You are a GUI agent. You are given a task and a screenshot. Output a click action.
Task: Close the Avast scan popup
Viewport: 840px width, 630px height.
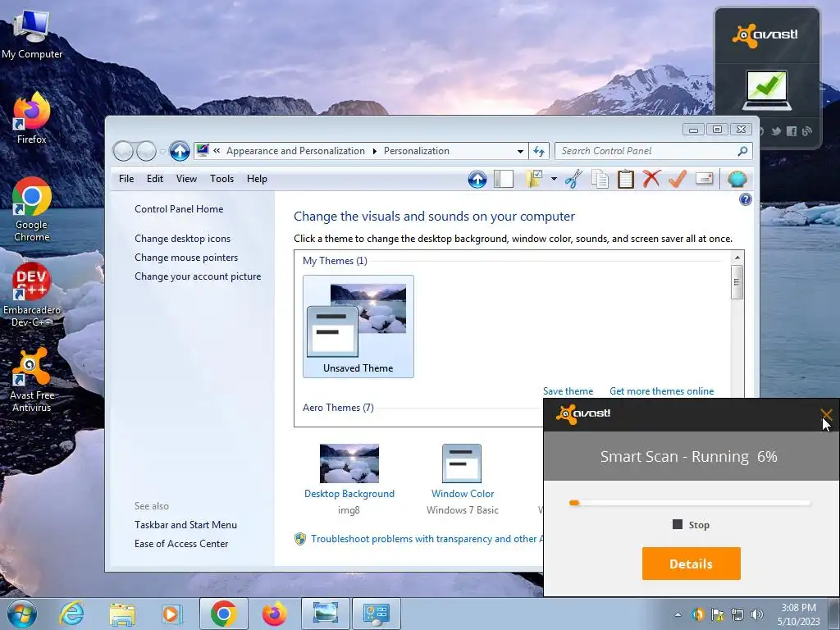point(825,414)
